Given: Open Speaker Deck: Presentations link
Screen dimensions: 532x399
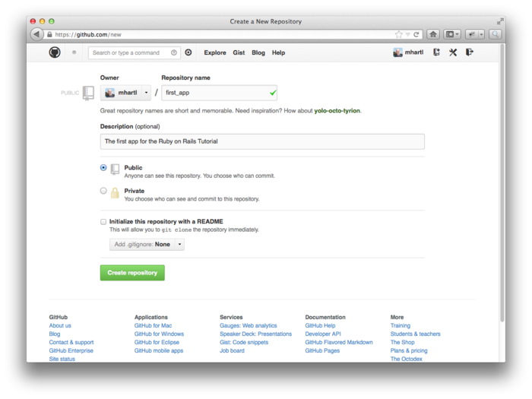Looking at the screenshot, I should pyautogui.click(x=256, y=334).
